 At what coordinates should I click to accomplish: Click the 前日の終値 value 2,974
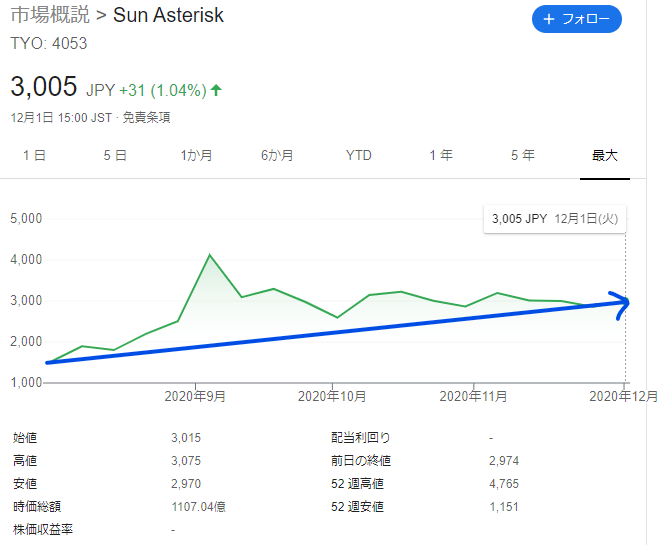504,461
